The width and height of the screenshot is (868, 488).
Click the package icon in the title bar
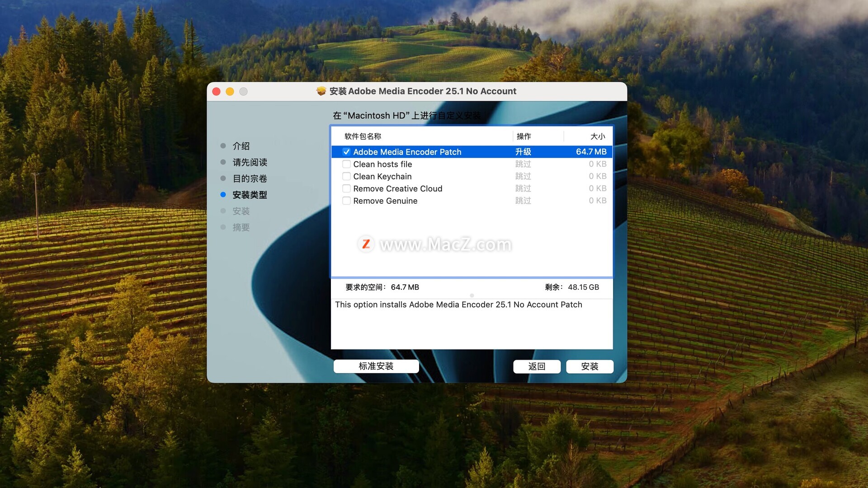coord(321,91)
